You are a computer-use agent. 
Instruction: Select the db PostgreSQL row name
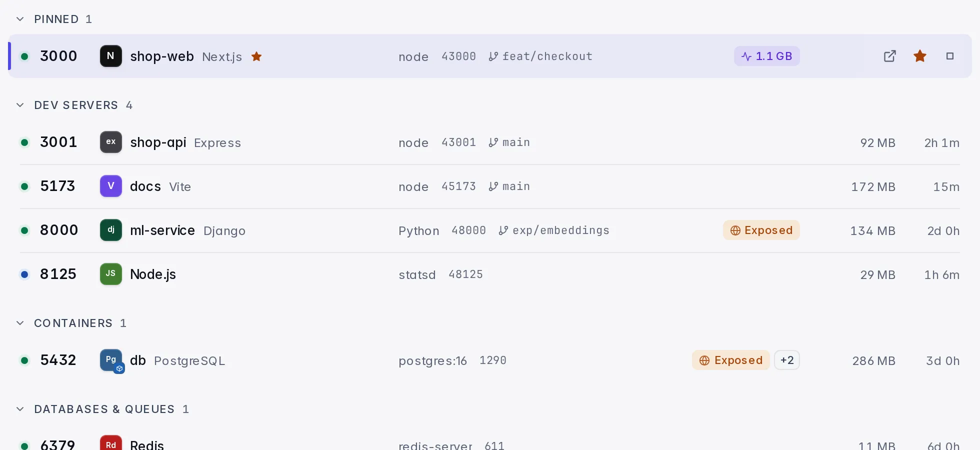pos(138,360)
